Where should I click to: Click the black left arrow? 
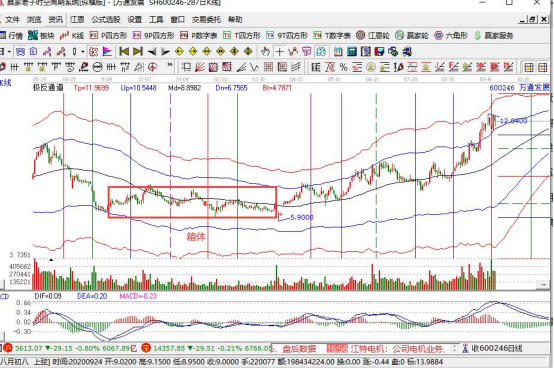(x=152, y=52)
